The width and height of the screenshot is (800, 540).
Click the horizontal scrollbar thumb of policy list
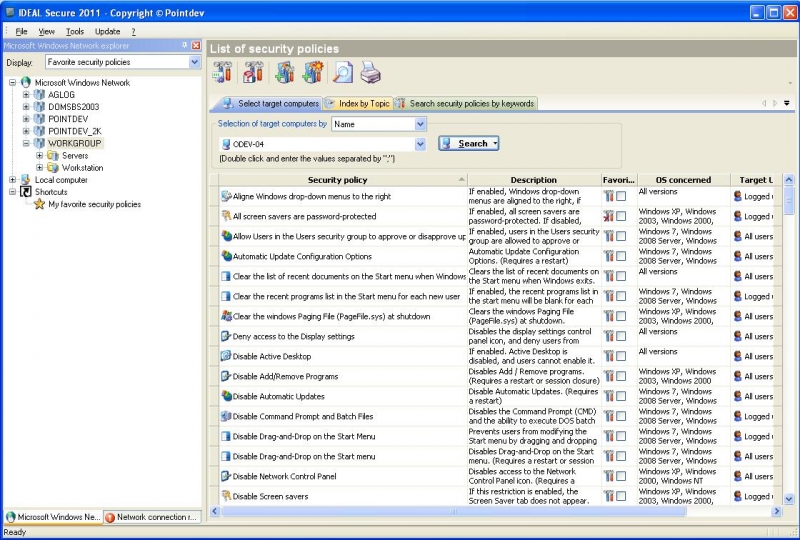(x=453, y=511)
